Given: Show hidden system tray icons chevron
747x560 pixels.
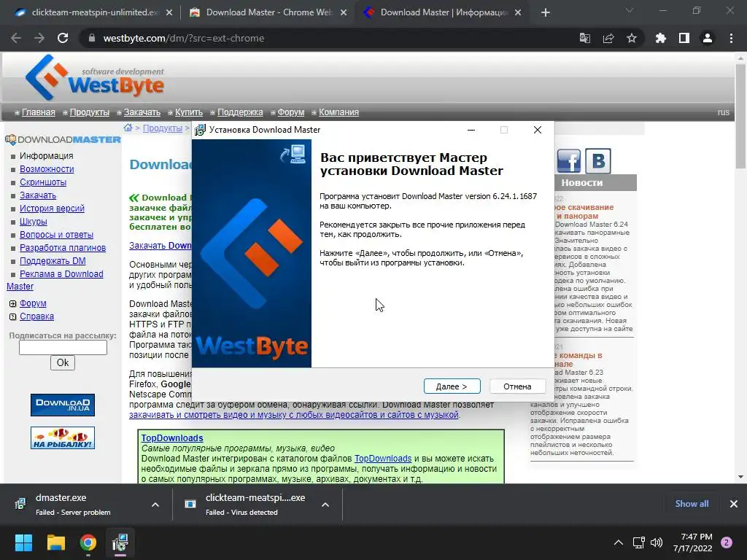Looking at the screenshot, I should tap(619, 542).
